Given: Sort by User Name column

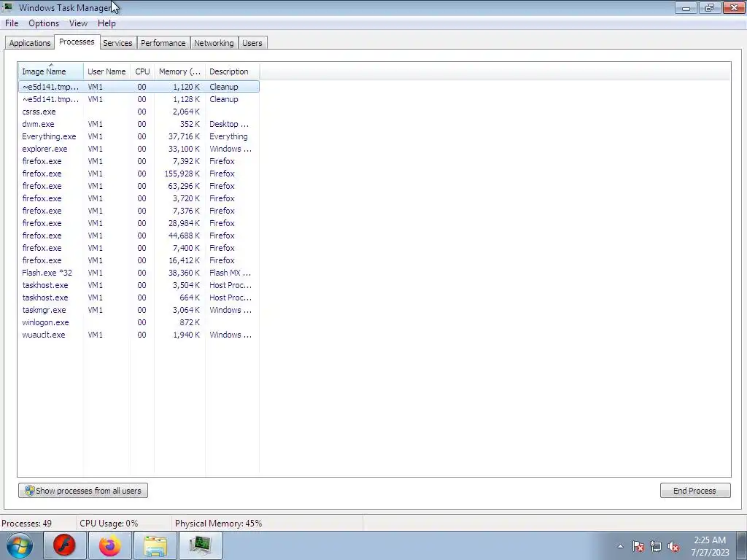Looking at the screenshot, I should pos(107,71).
